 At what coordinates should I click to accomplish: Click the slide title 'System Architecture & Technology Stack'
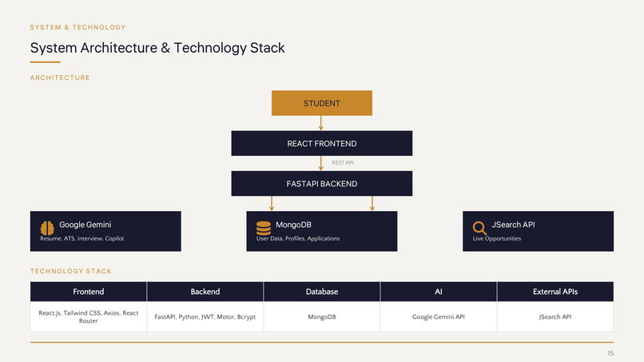(x=157, y=48)
